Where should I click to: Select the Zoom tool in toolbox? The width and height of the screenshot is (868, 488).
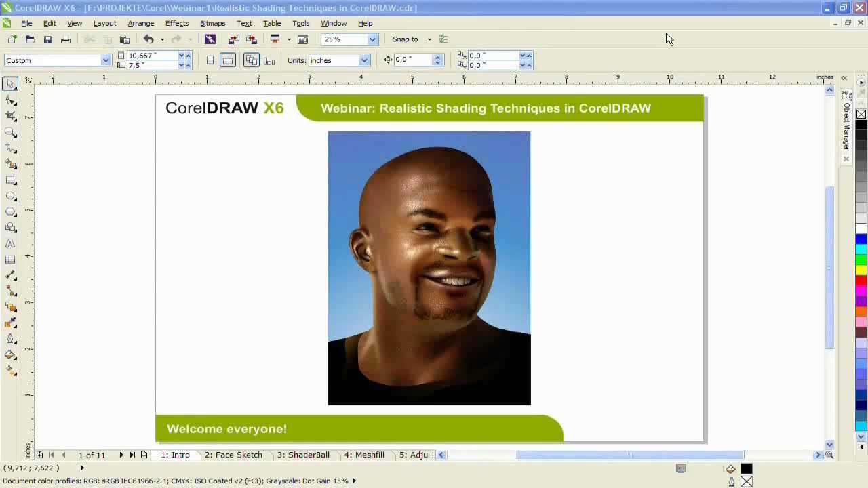(x=10, y=132)
